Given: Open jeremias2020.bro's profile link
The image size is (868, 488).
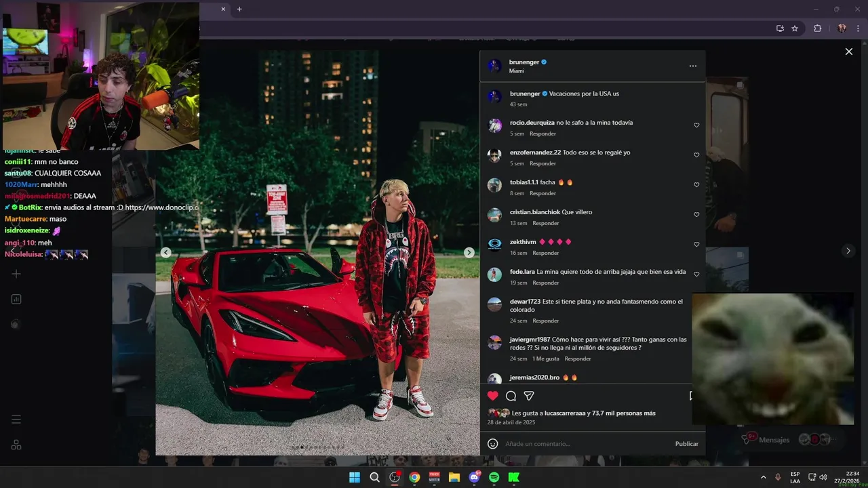Looking at the screenshot, I should click(534, 378).
